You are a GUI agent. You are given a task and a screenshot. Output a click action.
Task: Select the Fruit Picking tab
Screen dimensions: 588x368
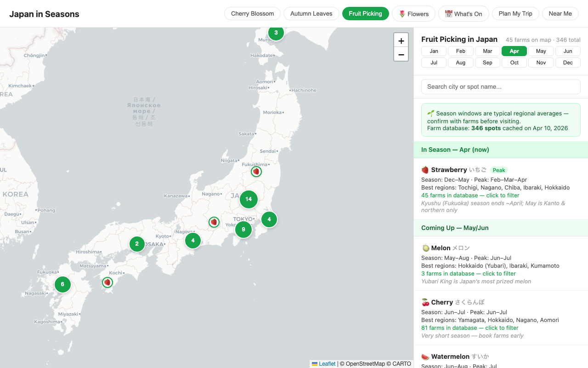pyautogui.click(x=365, y=13)
